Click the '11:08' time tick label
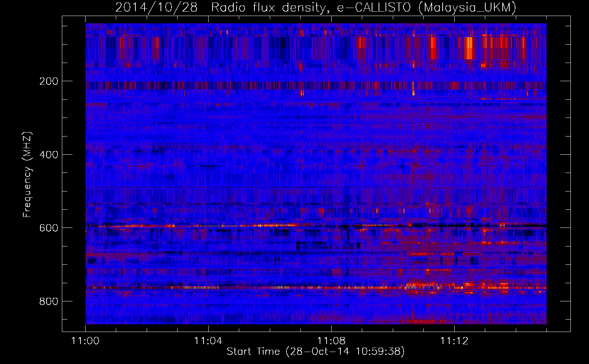589x364 pixels. (x=331, y=341)
